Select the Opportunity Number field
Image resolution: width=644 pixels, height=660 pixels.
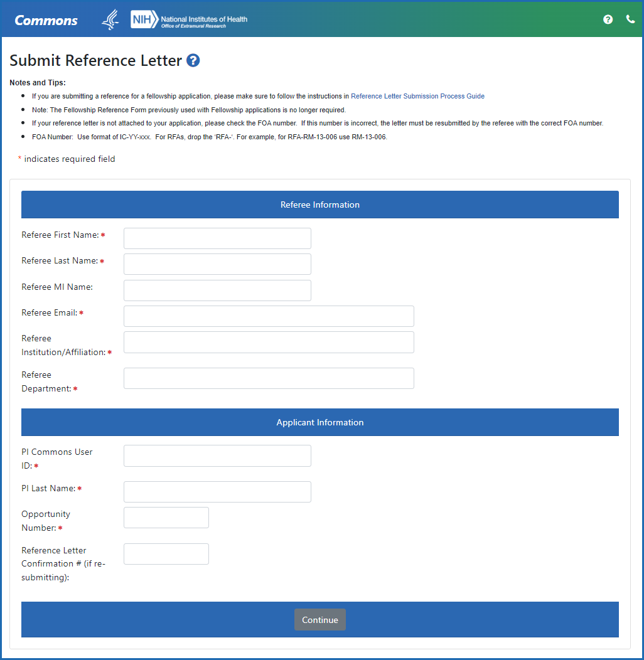pos(166,518)
